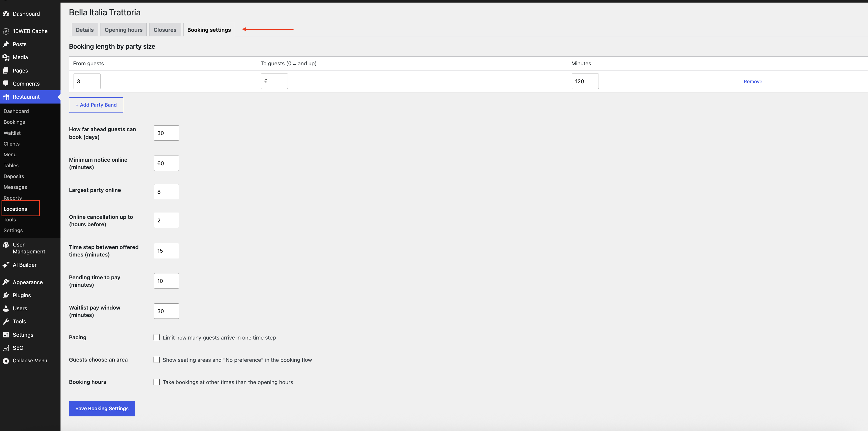Click the AI Builder sparkle icon
The image size is (868, 431).
pos(6,265)
